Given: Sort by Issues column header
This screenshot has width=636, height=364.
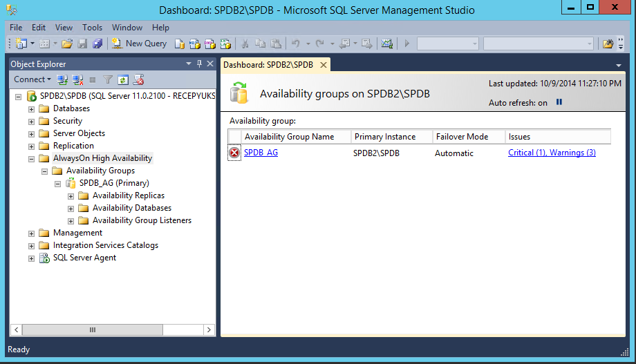Looking at the screenshot, I should [558, 137].
